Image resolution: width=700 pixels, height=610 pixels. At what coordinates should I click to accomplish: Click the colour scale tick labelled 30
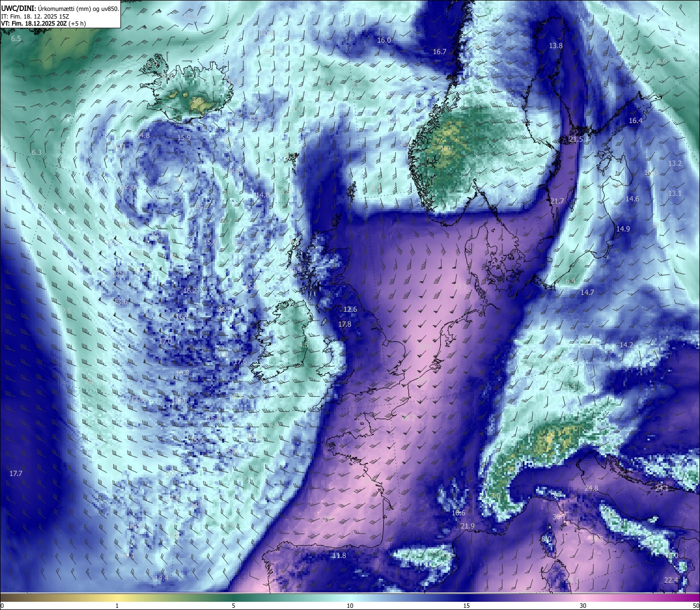pos(583,606)
